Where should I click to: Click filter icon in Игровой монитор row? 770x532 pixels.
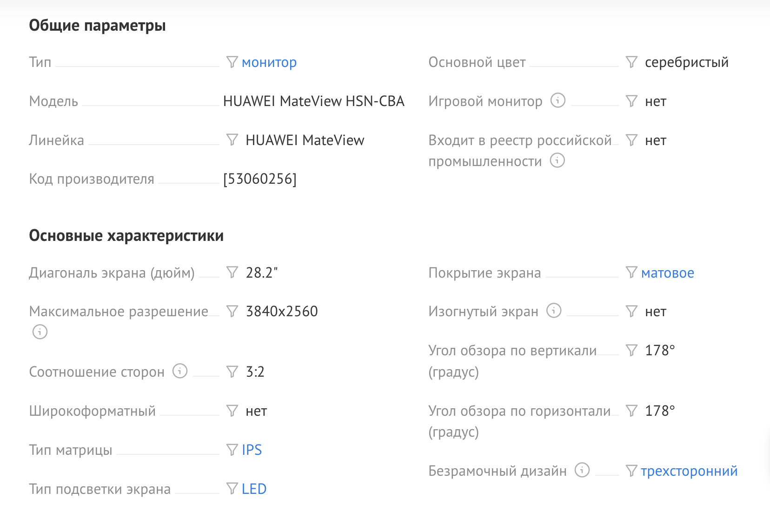tap(631, 101)
